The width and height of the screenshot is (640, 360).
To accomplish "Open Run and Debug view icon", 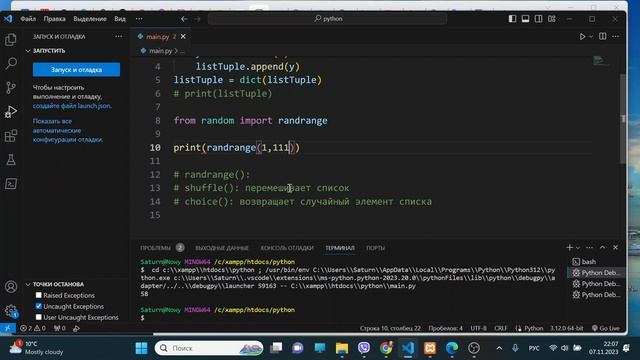I will [x=11, y=111].
